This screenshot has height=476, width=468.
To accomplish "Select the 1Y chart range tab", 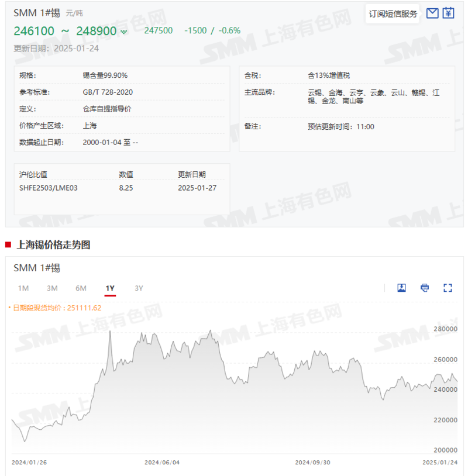I will (110, 288).
